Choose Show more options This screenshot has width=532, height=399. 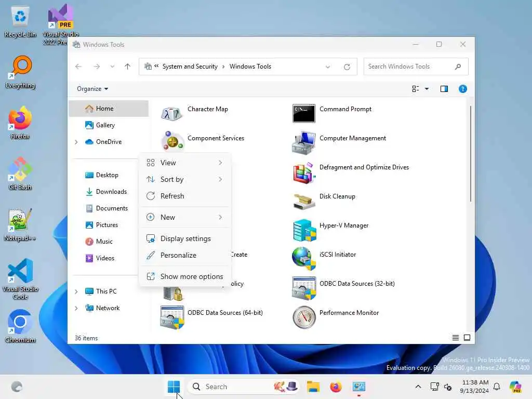[185, 276]
